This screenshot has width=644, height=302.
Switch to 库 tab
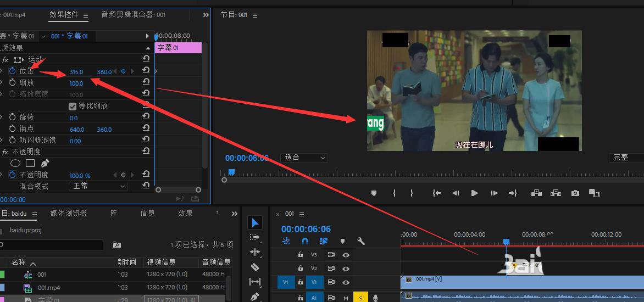[x=113, y=214]
